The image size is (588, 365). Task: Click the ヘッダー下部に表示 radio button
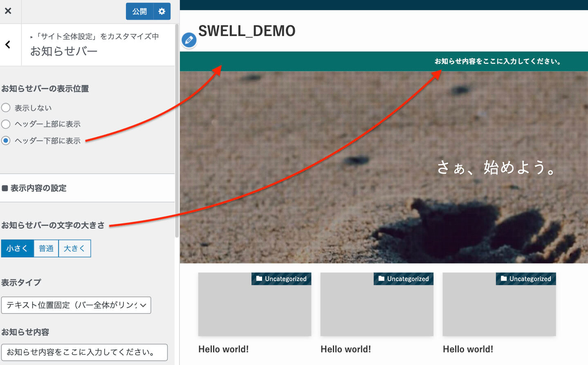coord(6,140)
